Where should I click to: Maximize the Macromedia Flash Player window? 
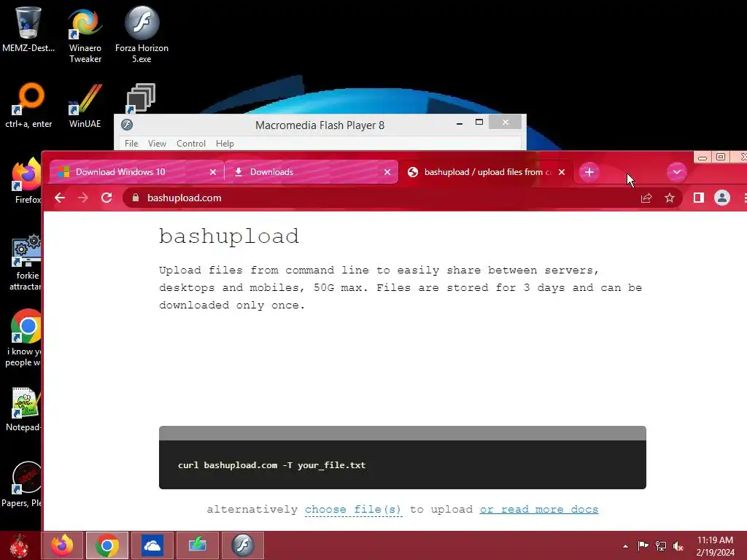[x=479, y=122]
